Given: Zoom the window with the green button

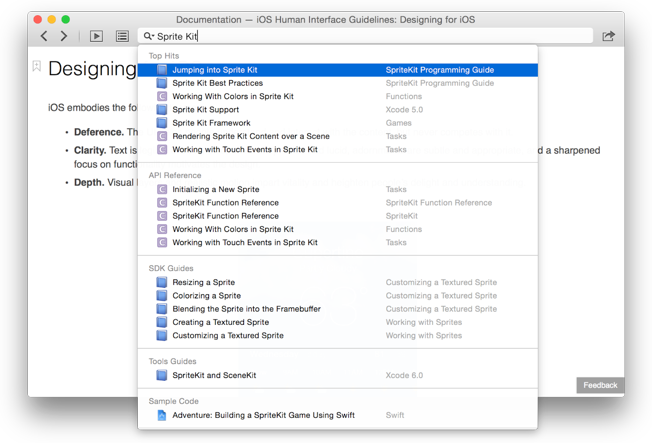Looking at the screenshot, I should tap(66, 20).
